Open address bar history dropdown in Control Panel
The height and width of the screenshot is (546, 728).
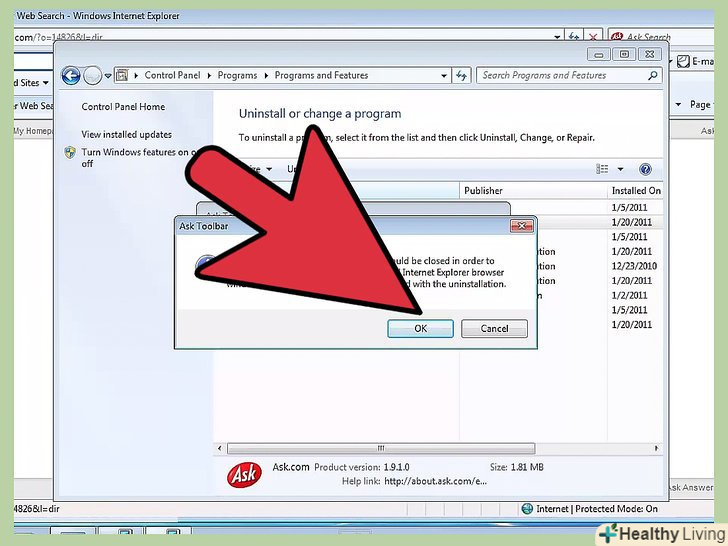(444, 76)
